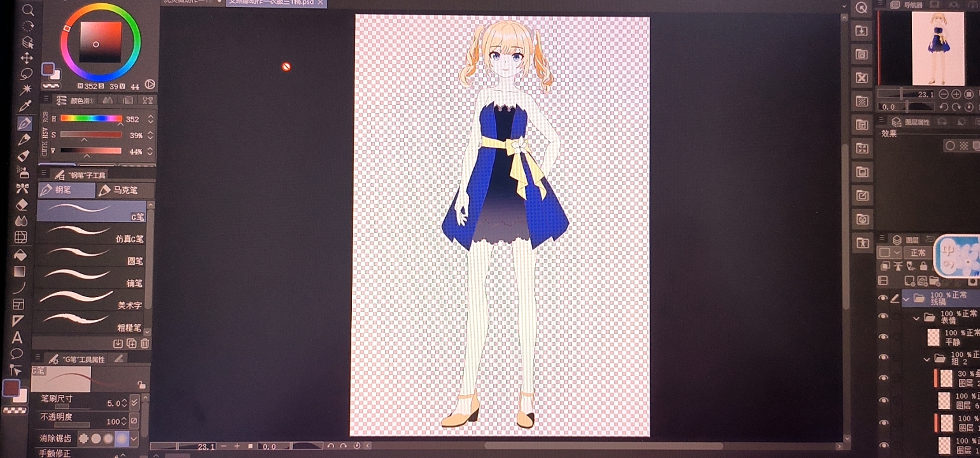This screenshot has height=458, width=980.
Task: Pick the Eyedropper tool
Action: point(25,106)
